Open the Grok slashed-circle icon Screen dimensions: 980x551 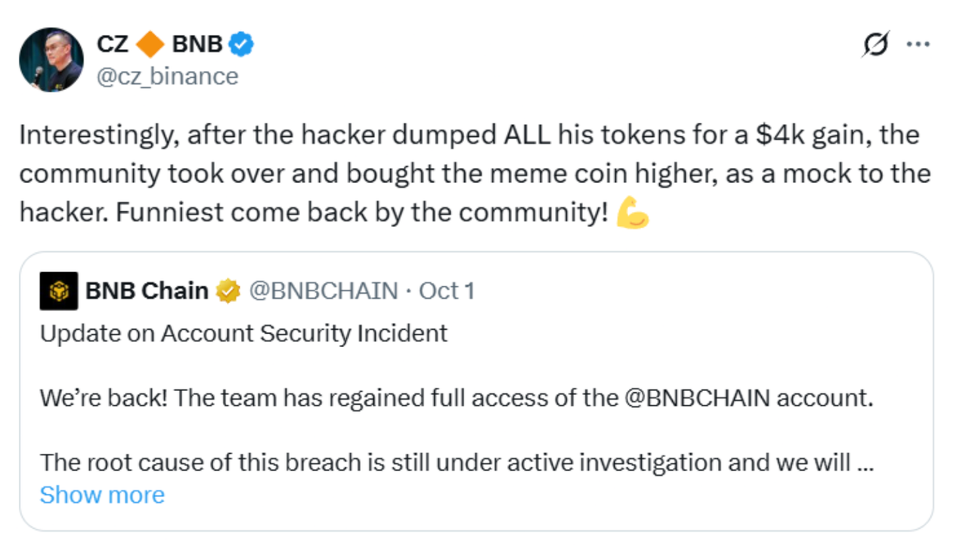pos(875,45)
